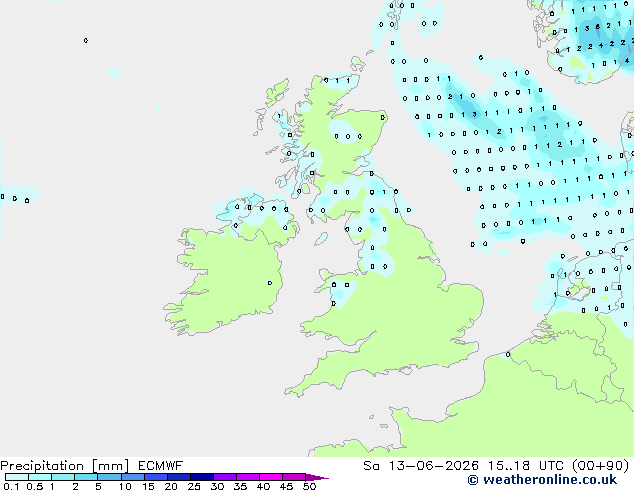Click the Sa 13-06-2026 date text

[x=421, y=466]
